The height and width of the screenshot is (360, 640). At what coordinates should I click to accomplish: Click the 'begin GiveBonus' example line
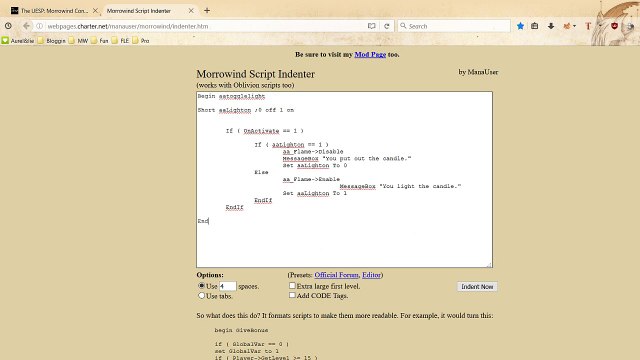click(241, 330)
